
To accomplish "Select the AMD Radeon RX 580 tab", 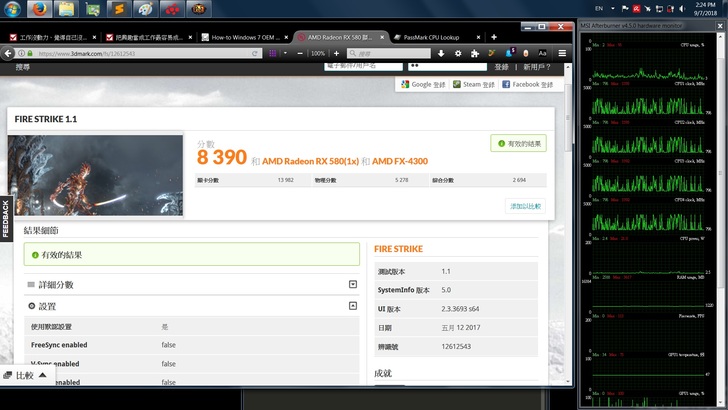I will click(x=340, y=37).
